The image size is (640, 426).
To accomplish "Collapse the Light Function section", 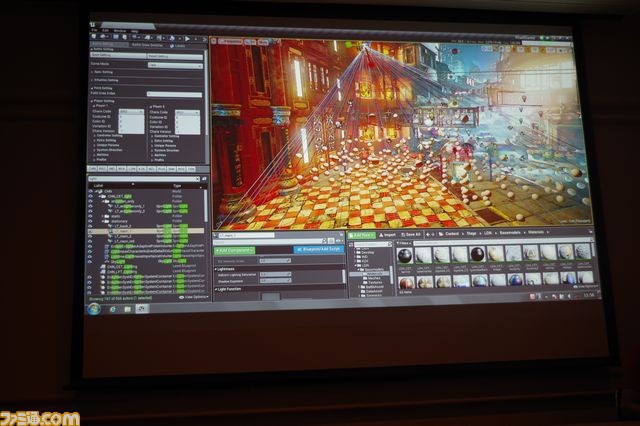I will pos(216,289).
